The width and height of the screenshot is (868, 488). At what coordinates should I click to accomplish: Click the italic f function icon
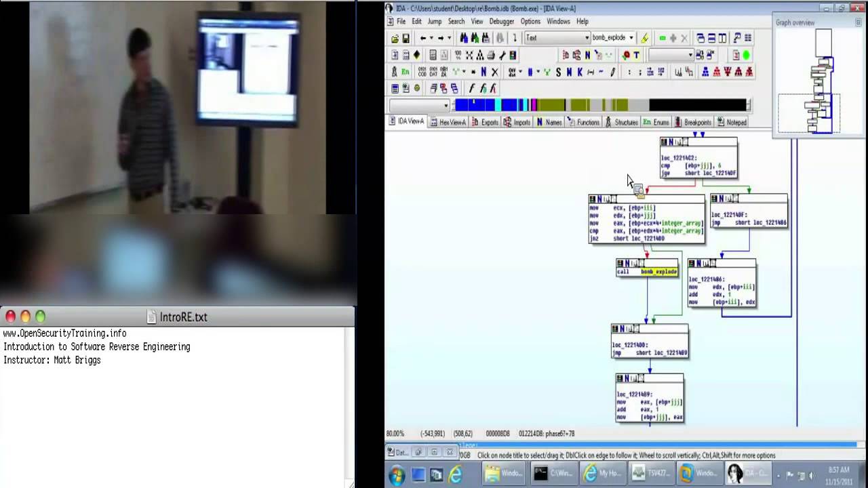coord(471,88)
